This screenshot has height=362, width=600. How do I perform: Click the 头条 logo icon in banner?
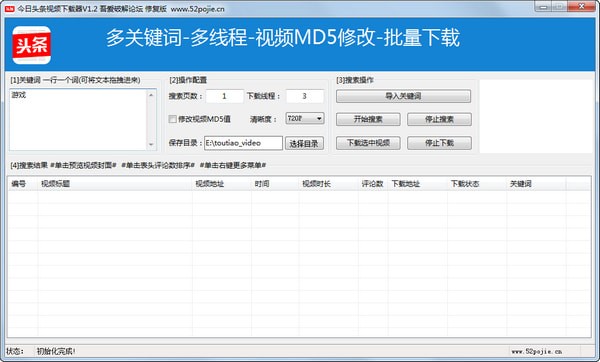[31, 45]
